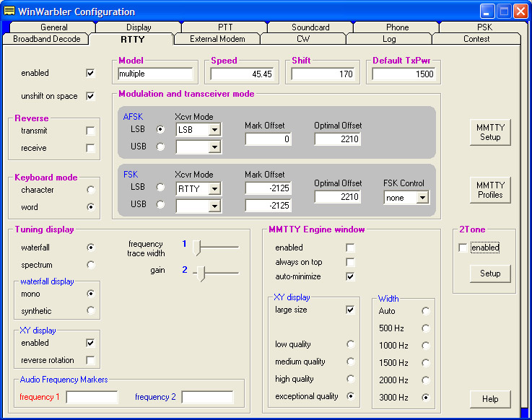Select AFSK USB radio button
Image resolution: width=532 pixels, height=420 pixels.
click(160, 146)
